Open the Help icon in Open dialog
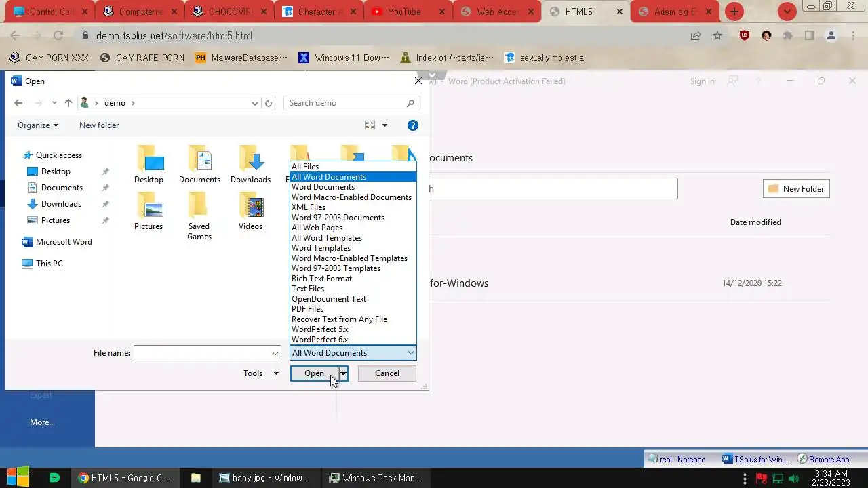Image resolution: width=868 pixels, height=488 pixels. click(412, 125)
